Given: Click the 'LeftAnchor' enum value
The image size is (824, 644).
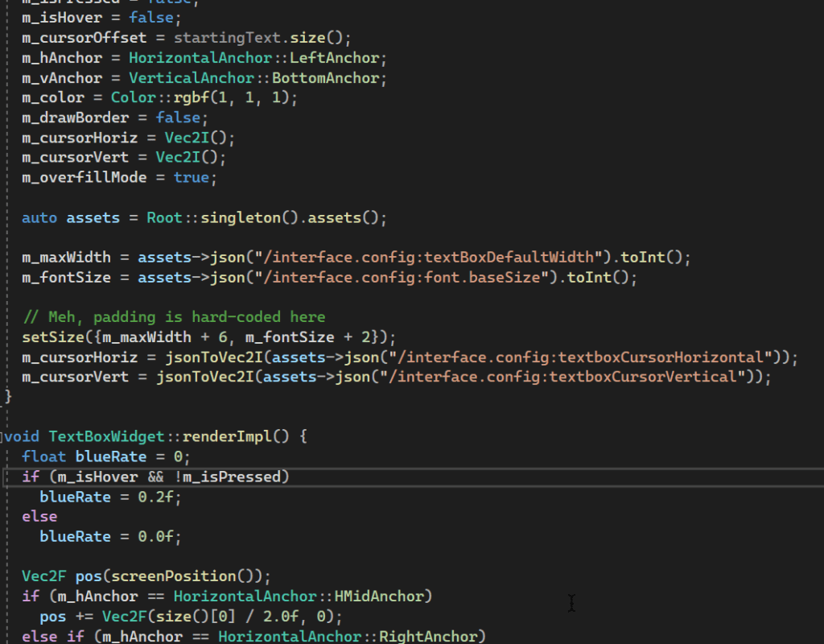Looking at the screenshot, I should 334,58.
